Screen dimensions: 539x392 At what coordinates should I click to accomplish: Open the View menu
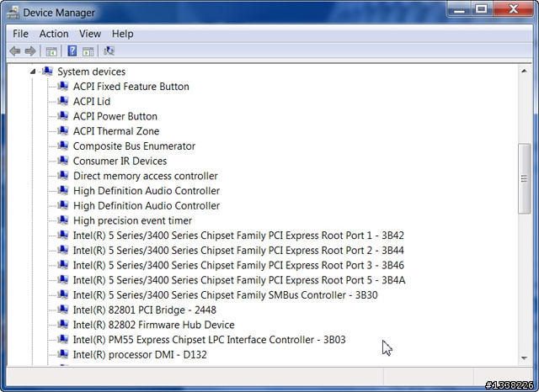(x=90, y=34)
